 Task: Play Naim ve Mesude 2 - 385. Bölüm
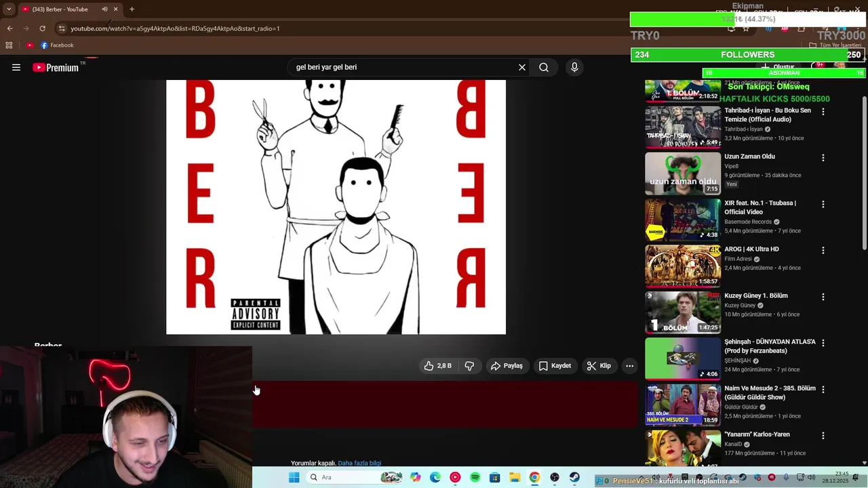[x=770, y=392]
